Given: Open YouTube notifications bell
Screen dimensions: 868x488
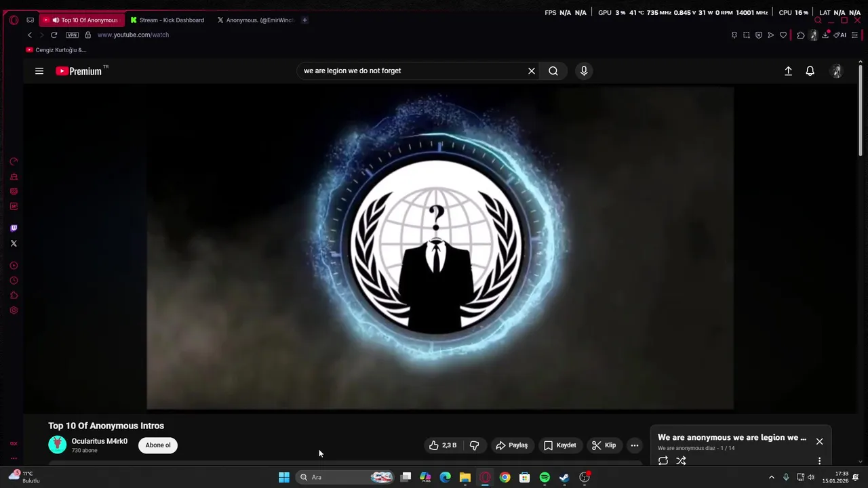Looking at the screenshot, I should point(810,71).
